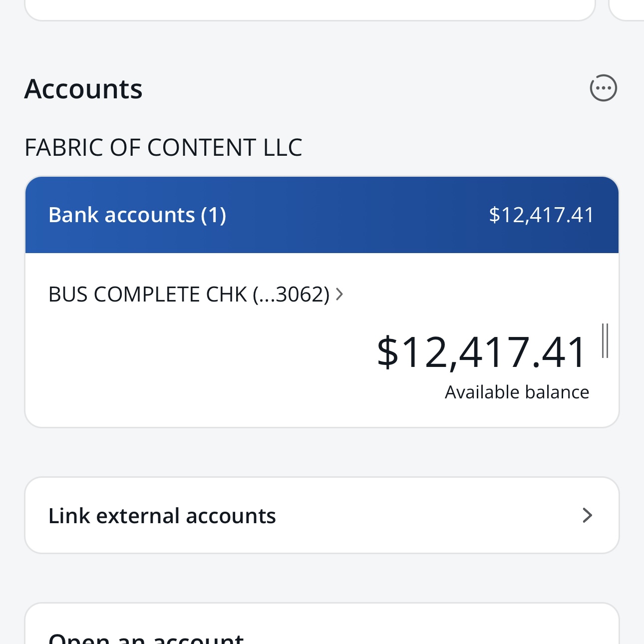
Task: Tap the circled more-options icon top right
Action: 603,88
